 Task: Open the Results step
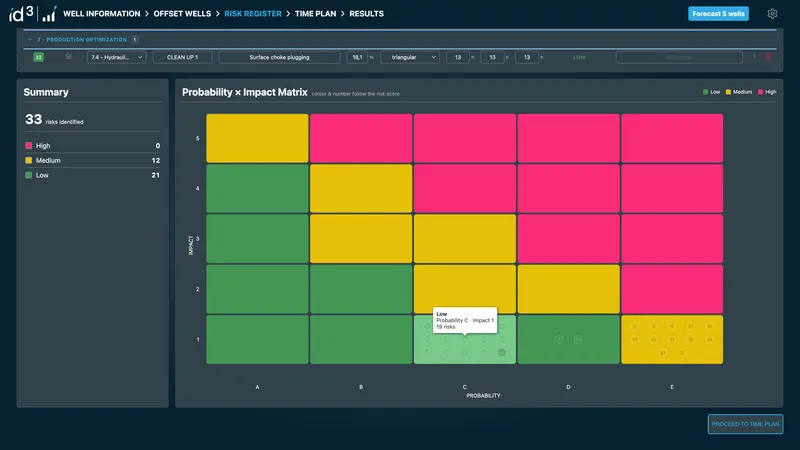click(366, 14)
